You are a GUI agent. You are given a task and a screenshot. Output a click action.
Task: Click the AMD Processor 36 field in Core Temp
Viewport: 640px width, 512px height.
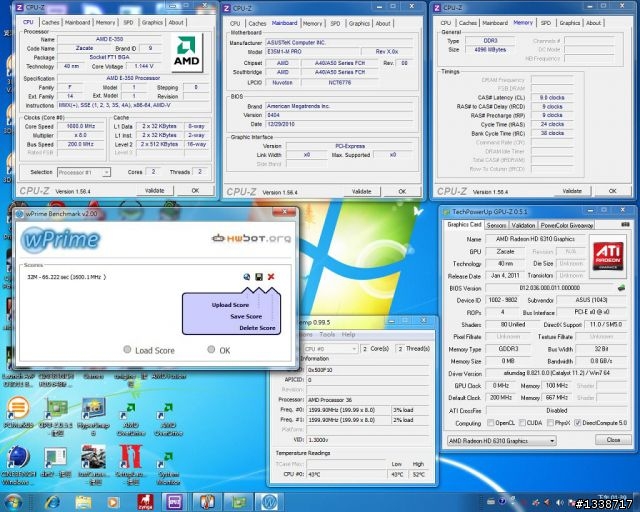[367, 400]
